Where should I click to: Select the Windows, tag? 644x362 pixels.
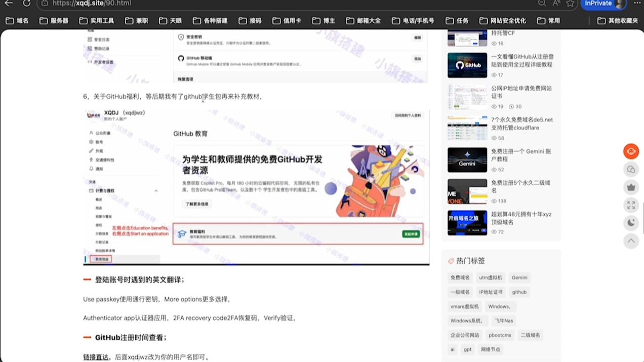click(500, 306)
